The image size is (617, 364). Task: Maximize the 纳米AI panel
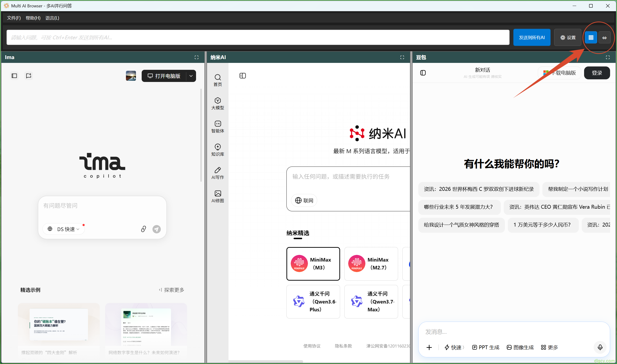point(402,57)
